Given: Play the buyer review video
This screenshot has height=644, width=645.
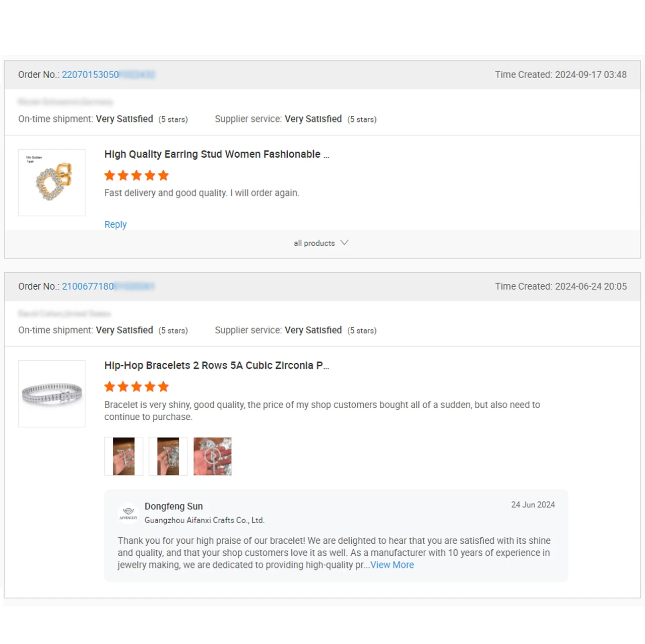Looking at the screenshot, I should tap(213, 457).
